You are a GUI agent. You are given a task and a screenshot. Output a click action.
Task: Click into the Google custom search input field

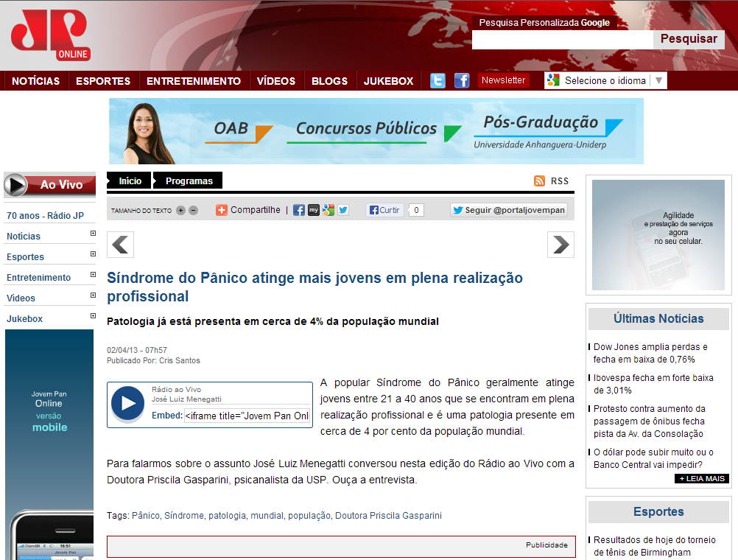tap(562, 40)
